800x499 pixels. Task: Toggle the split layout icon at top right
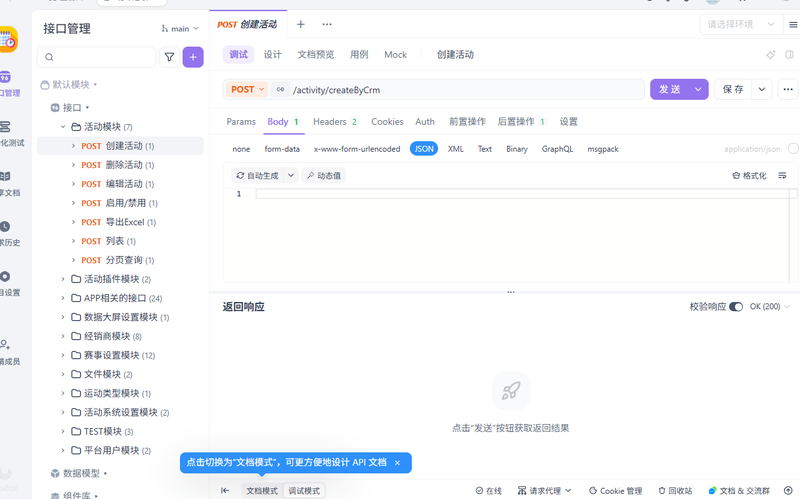coord(789,55)
